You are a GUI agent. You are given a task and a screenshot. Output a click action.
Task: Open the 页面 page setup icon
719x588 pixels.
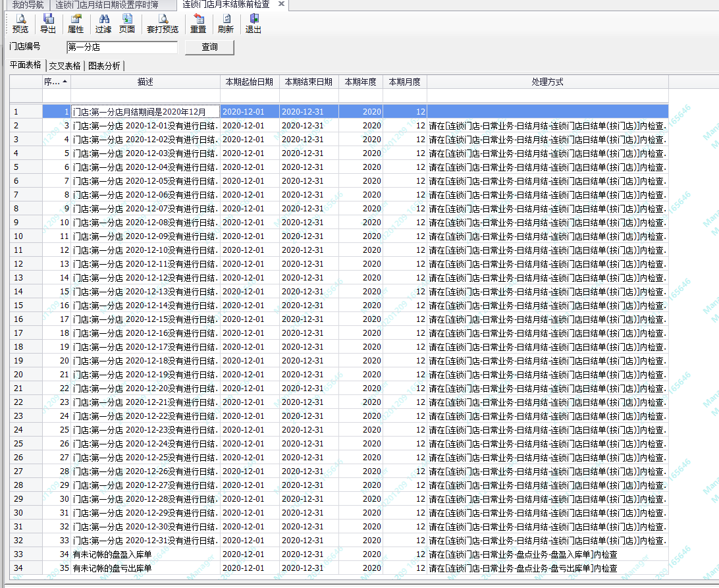point(127,24)
